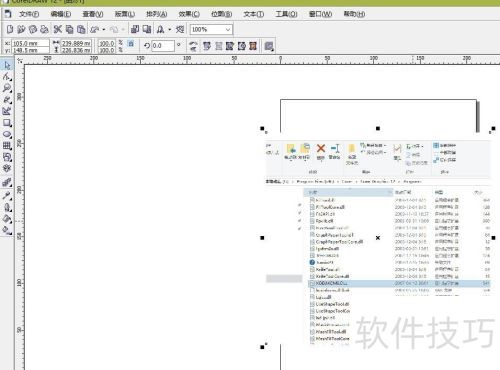
Task: Click the width field showing 239.889
Action: click(76, 43)
